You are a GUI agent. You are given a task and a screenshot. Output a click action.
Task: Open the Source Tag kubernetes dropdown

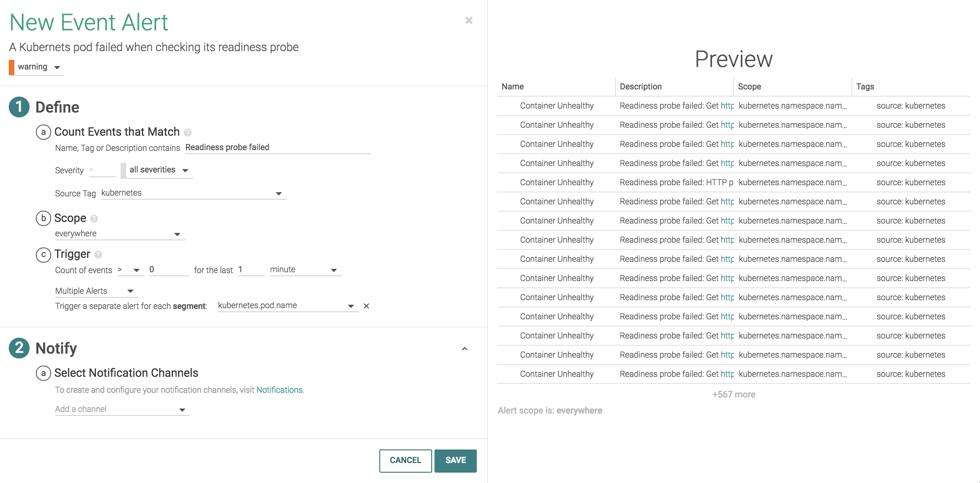click(194, 193)
